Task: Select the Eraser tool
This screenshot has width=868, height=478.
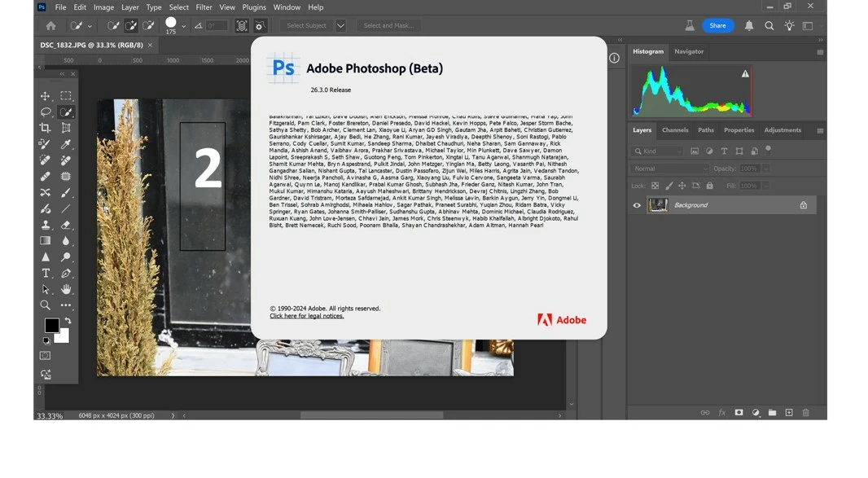Action: 66,225
